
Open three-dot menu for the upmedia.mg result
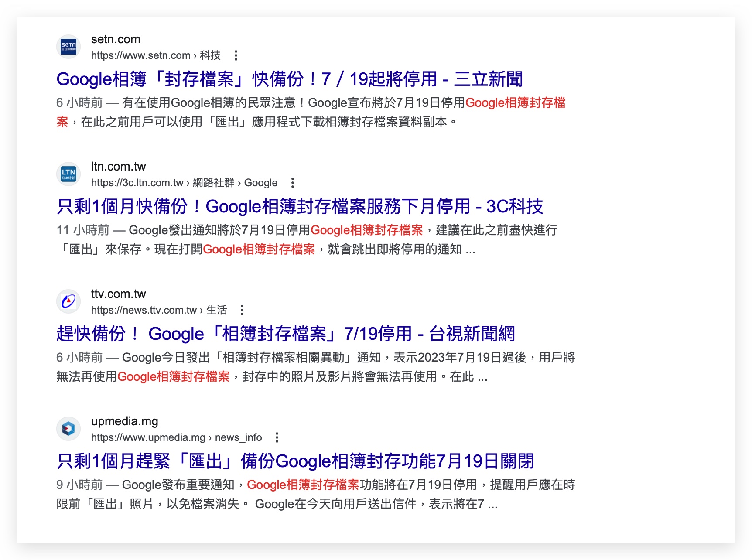tap(277, 437)
